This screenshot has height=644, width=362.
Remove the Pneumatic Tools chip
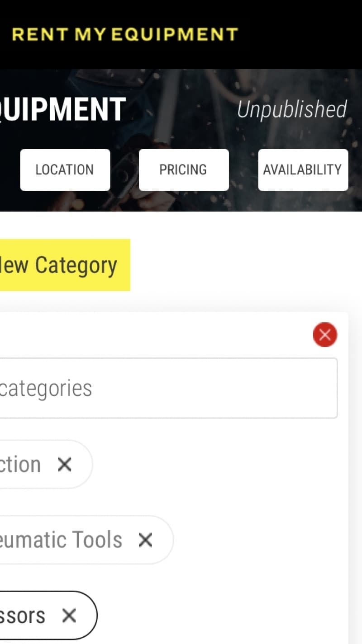145,540
